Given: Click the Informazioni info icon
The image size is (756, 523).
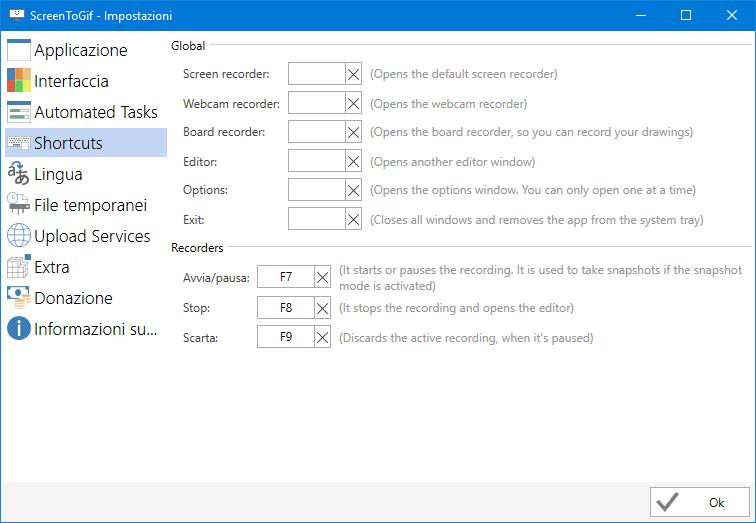Looking at the screenshot, I should click(x=19, y=328).
